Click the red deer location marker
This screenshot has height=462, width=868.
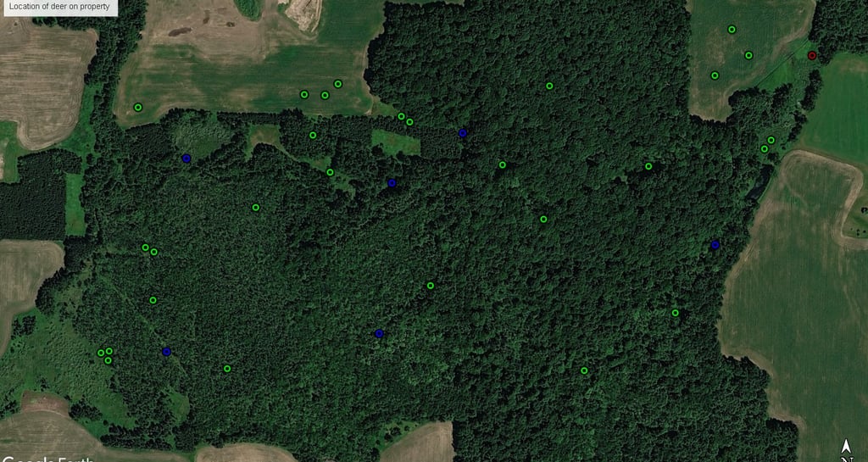[812, 55]
